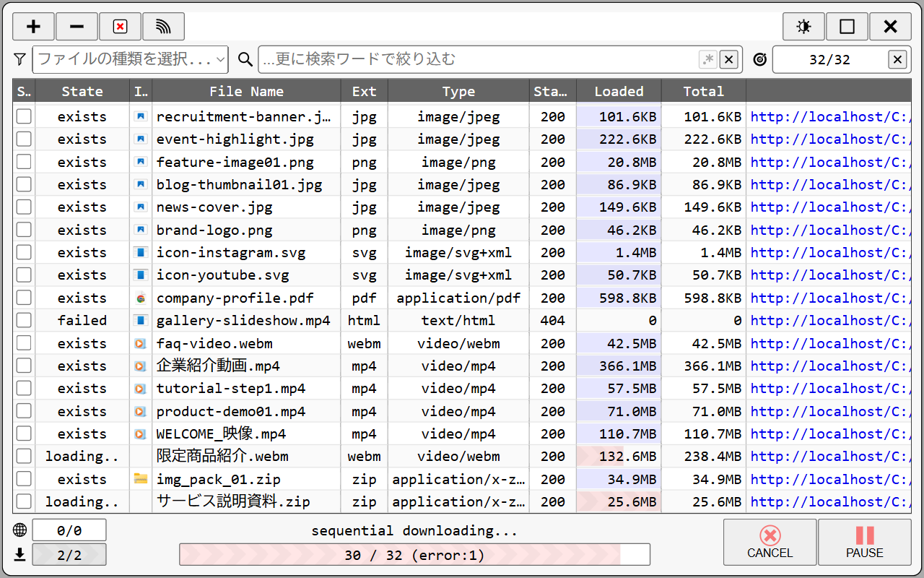This screenshot has height=578, width=924.
Task: Click the RSS feed style icon button
Action: [163, 27]
